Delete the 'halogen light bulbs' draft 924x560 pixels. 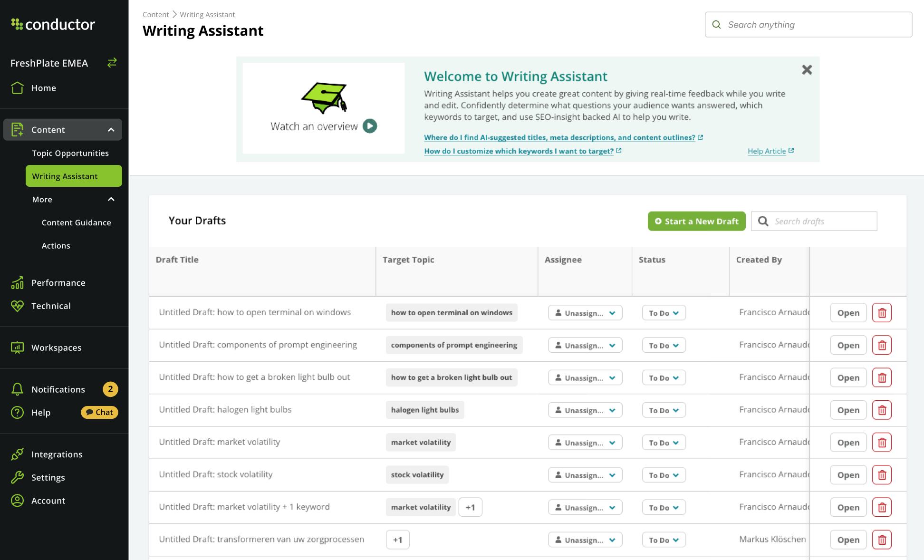(882, 410)
